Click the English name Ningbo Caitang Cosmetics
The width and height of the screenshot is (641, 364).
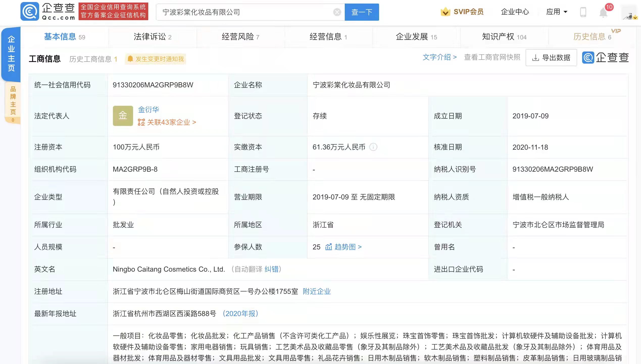tap(169, 269)
